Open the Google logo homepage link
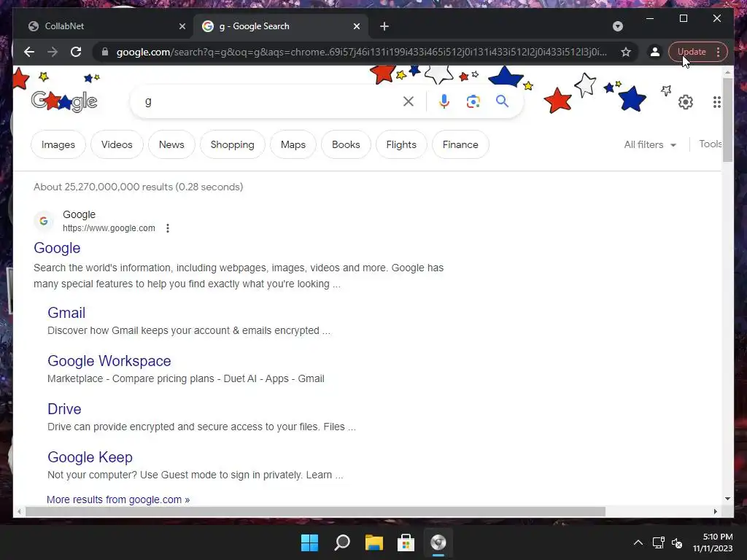This screenshot has width=747, height=560. [x=64, y=101]
